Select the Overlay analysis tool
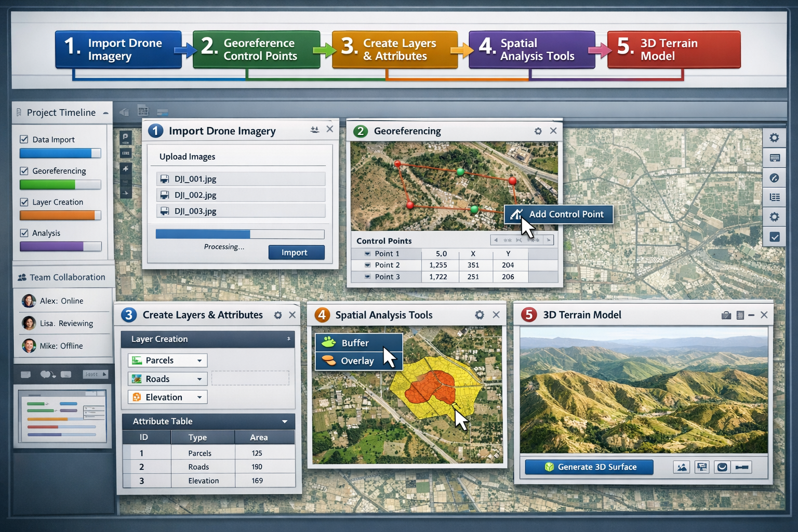 356,361
